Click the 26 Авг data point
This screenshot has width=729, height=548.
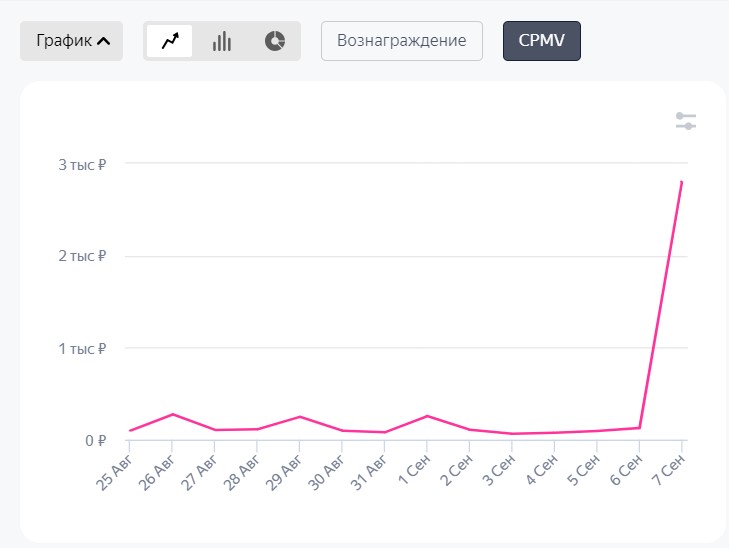(172, 414)
